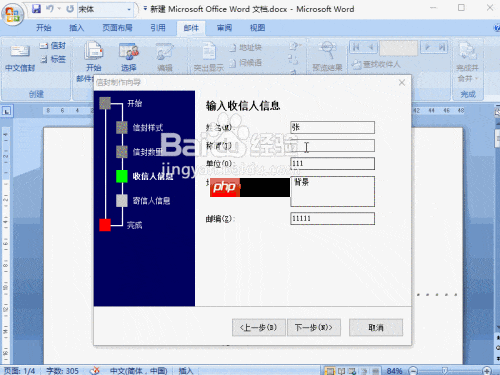Image resolution: width=500 pixels, height=375 pixels.
Task: Click the 取消 cancel button
Action: (376, 328)
